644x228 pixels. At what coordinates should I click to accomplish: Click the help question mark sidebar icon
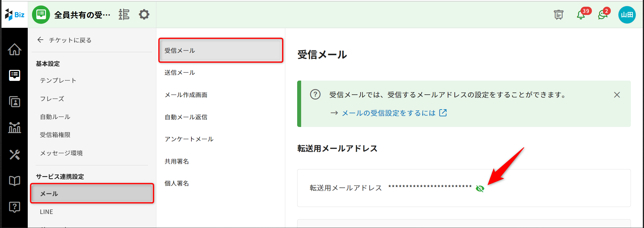[x=14, y=207]
